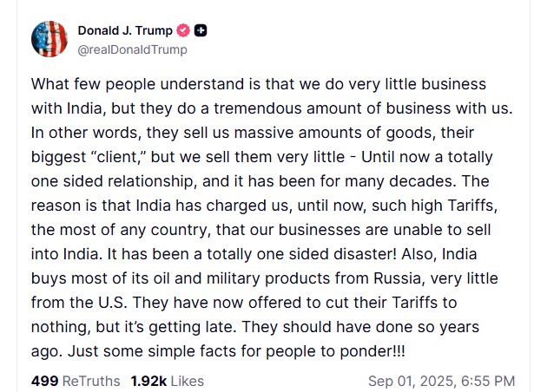534x392 pixels.
Task: Open Donald J. Trump's profile avatar
Action: [x=49, y=39]
